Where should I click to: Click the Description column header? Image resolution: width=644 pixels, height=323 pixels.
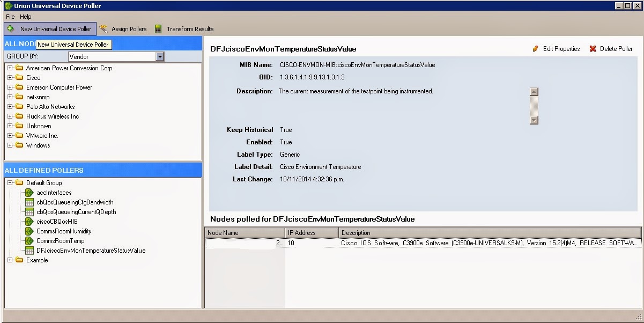(x=490, y=233)
